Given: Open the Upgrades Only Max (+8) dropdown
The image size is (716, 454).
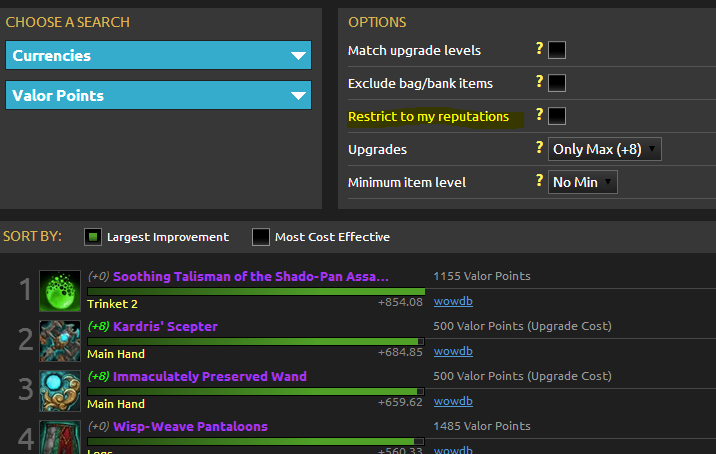Looking at the screenshot, I should 605,149.
